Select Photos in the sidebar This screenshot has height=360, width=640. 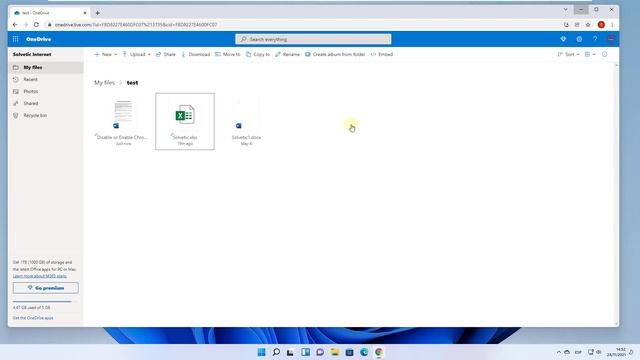click(x=46, y=91)
